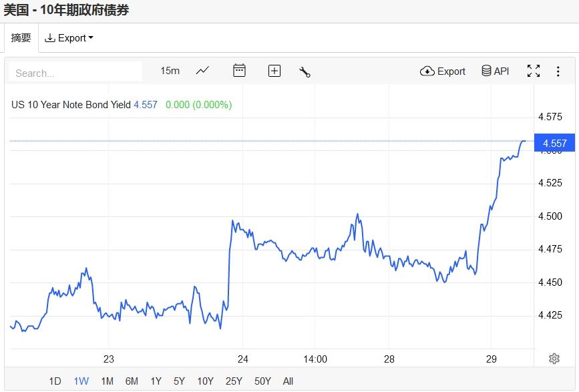Screen dimensions: 579x392
Task: Open the wrench tools icon
Action: coord(305,71)
